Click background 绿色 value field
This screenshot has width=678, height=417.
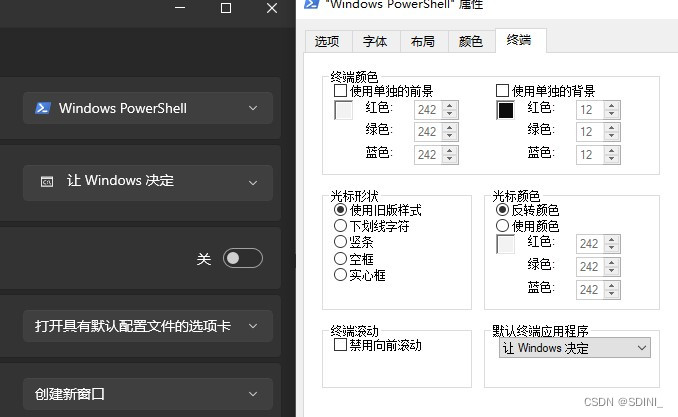click(590, 132)
